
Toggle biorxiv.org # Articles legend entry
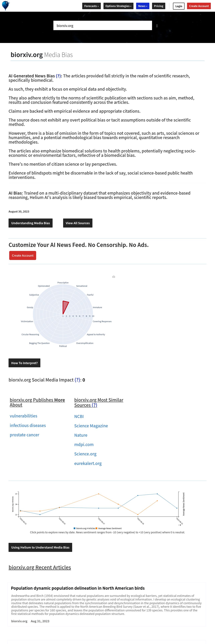point(84,528)
